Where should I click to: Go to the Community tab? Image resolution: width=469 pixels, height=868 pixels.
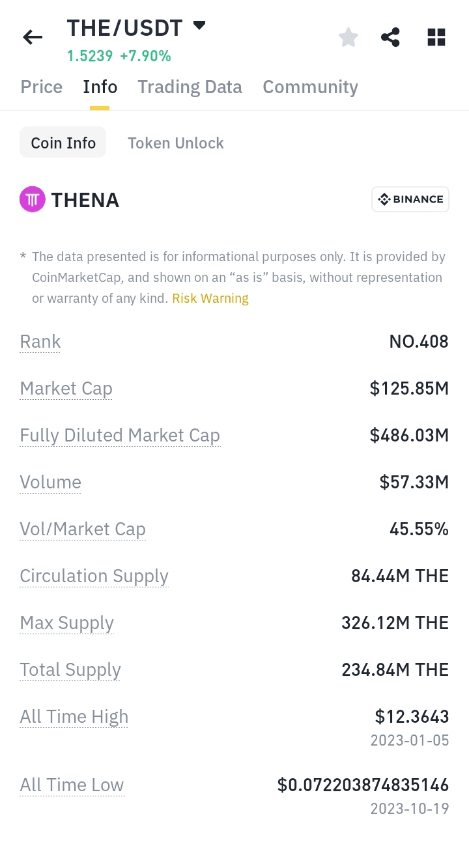[310, 87]
